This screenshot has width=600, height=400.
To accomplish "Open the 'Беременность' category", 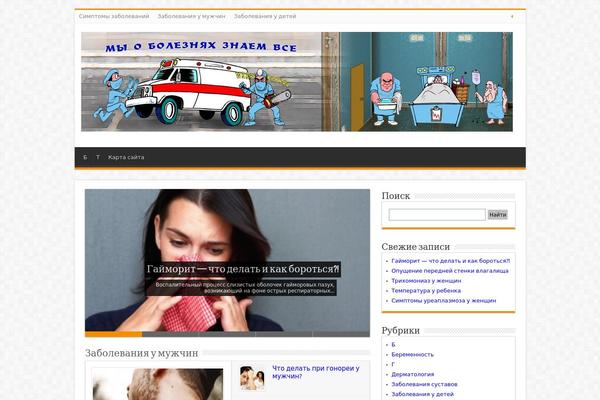I will (412, 354).
